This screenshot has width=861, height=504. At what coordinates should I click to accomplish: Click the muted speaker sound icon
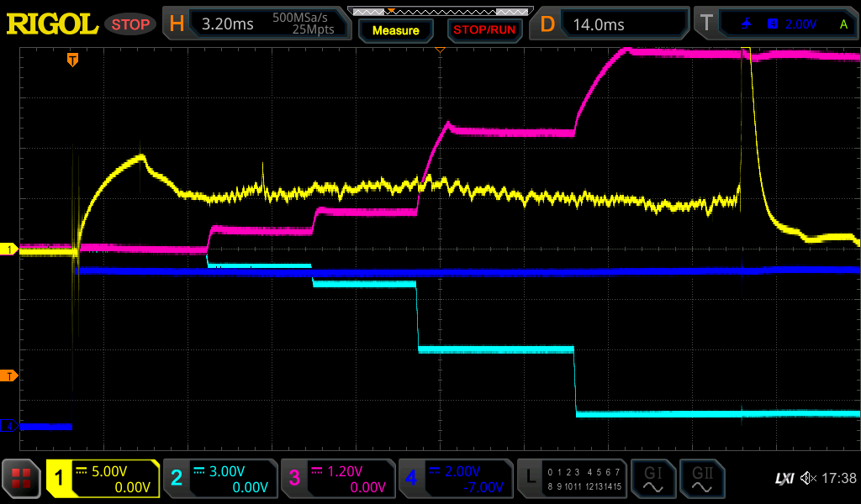pos(808,478)
